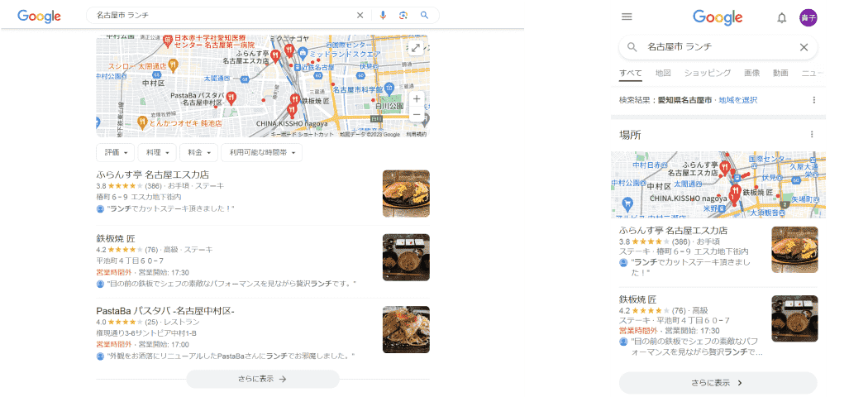The image size is (868, 397).
Task: Expand the desktop map to fullscreen
Action: coord(416,48)
